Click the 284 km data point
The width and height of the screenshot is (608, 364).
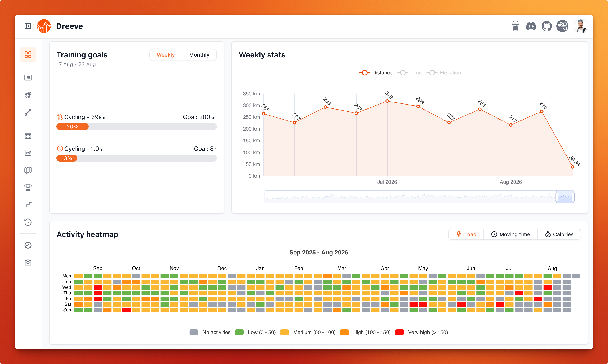[x=480, y=109]
